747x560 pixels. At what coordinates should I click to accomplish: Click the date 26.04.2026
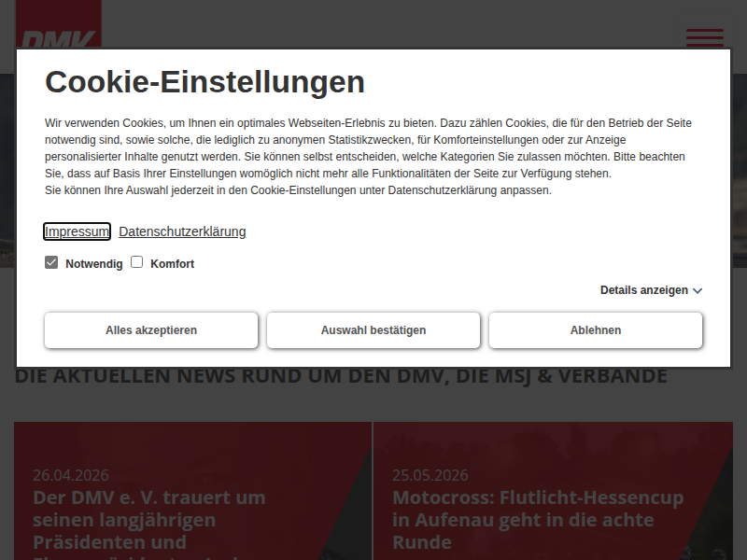71,475
